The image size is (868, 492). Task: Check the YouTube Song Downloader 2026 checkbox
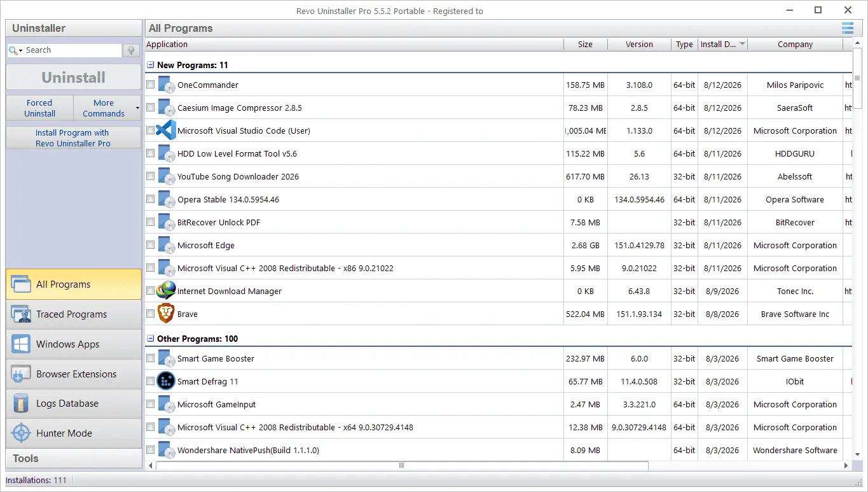(x=150, y=176)
